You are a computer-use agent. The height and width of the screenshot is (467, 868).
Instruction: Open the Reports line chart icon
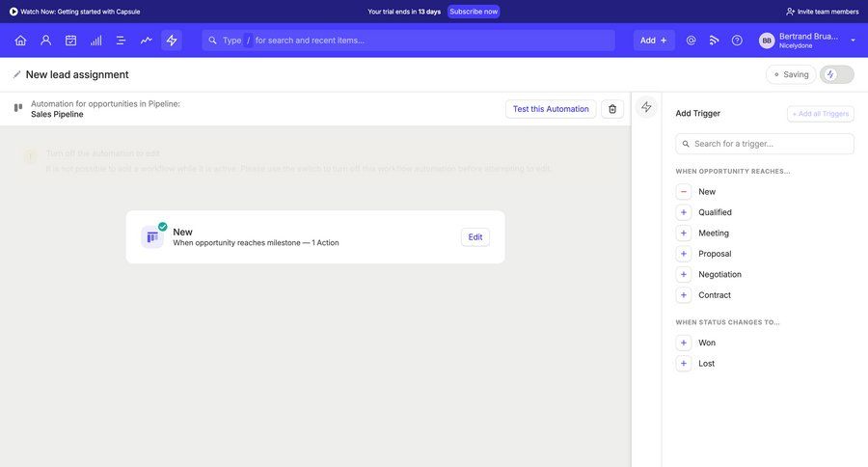146,41
